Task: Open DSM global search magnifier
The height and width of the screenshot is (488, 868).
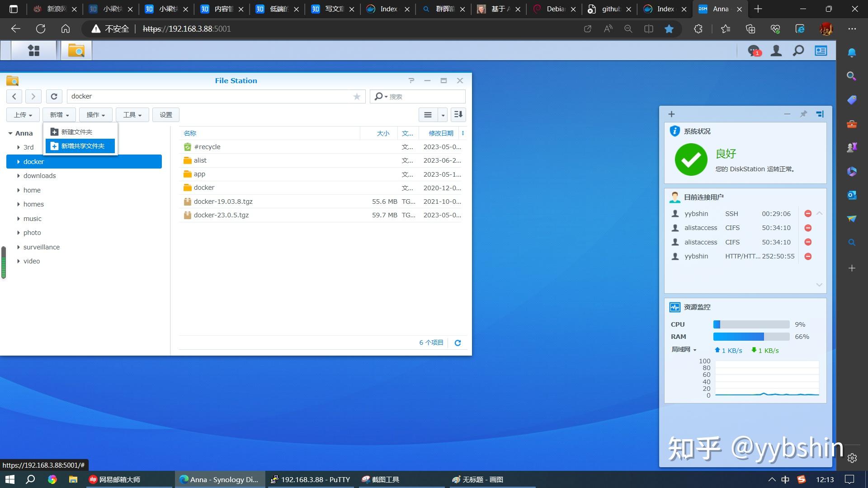Action: click(x=798, y=51)
